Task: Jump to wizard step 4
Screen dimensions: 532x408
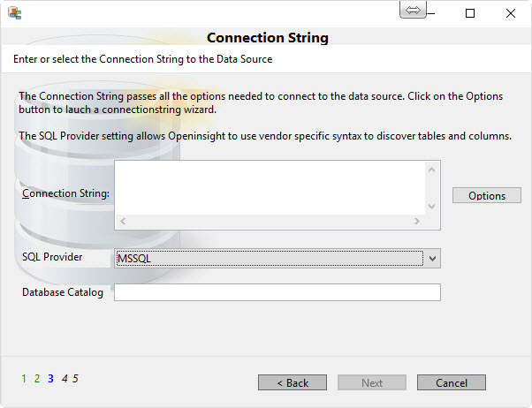Action: click(65, 379)
